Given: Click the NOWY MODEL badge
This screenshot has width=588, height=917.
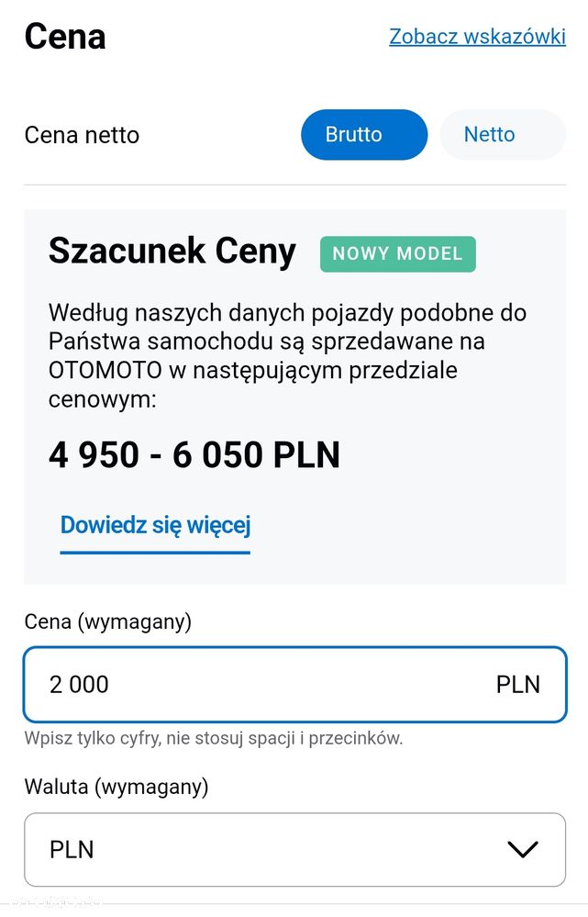Looking at the screenshot, I should [x=397, y=254].
